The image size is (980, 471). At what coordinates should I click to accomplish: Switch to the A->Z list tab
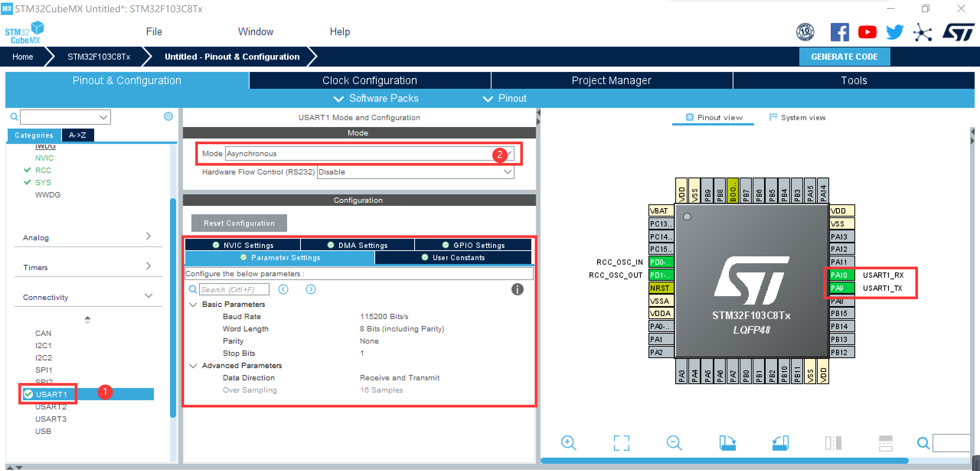pos(78,135)
